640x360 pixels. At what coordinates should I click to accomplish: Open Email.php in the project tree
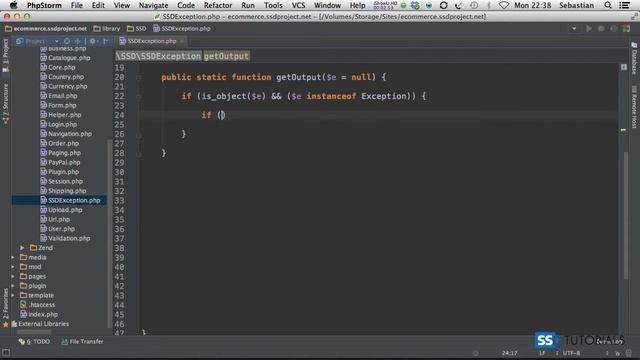[62, 96]
